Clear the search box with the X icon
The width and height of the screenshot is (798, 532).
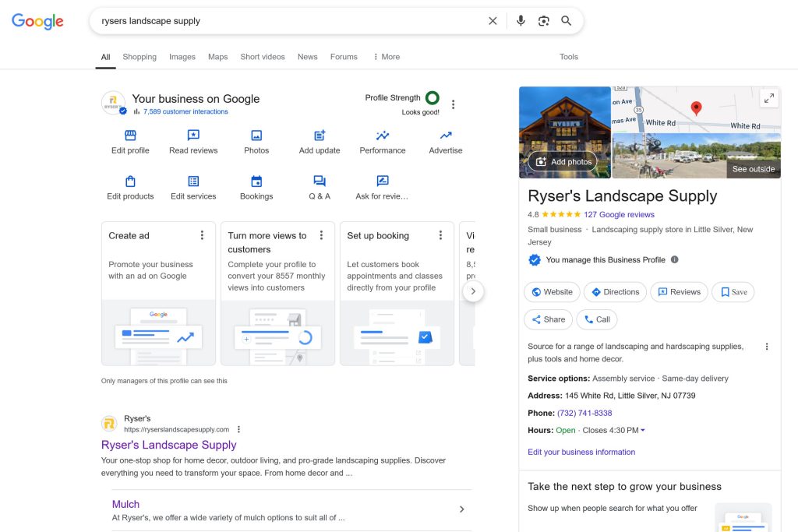coord(493,21)
